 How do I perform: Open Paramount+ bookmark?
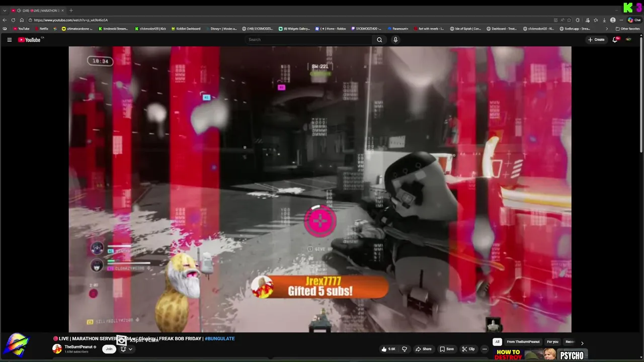click(x=398, y=29)
